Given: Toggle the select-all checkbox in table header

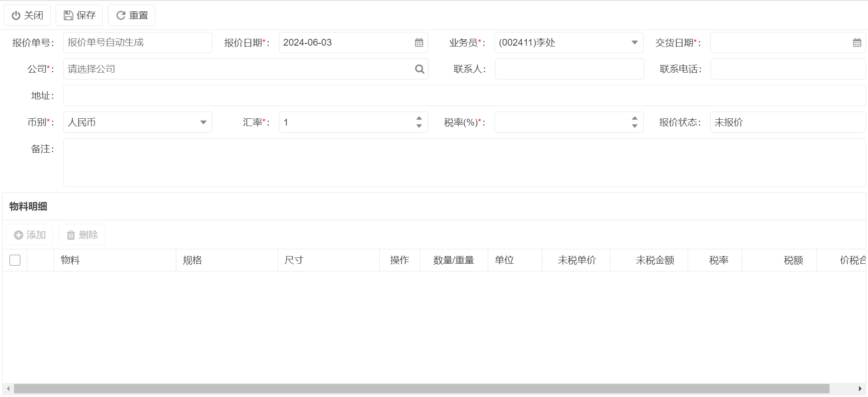Looking at the screenshot, I should (15, 260).
